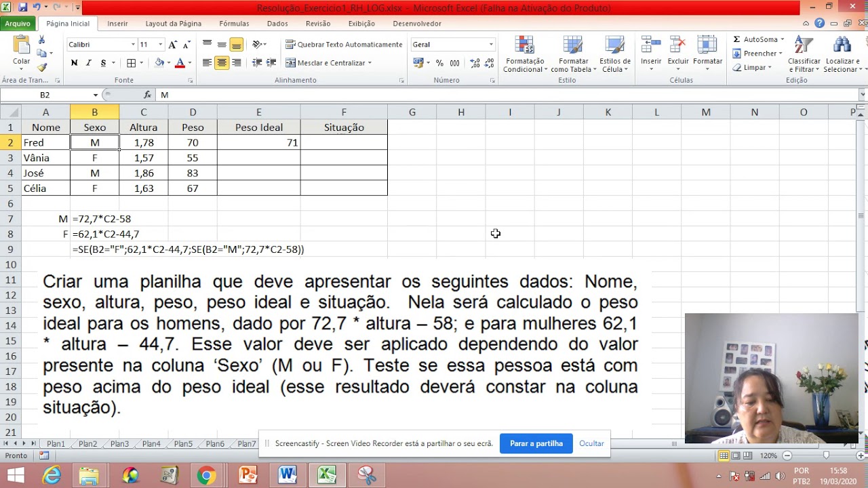
Task: Click the zoom out minus button
Action: (787, 455)
